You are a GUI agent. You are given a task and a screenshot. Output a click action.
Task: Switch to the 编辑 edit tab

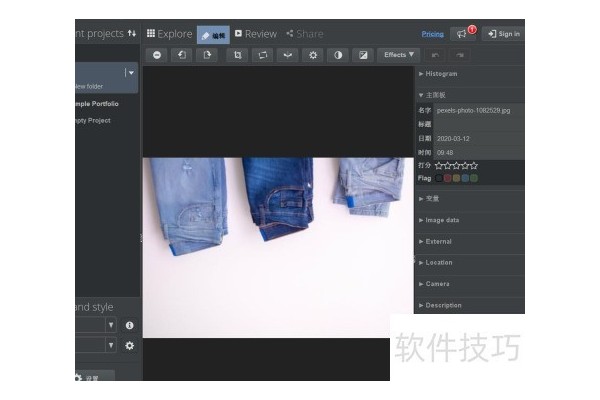(213, 35)
